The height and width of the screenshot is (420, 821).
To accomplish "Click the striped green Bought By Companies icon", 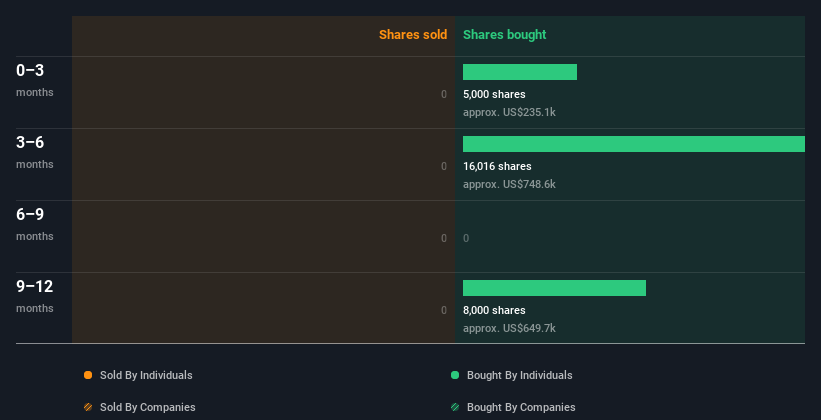I will click(455, 407).
